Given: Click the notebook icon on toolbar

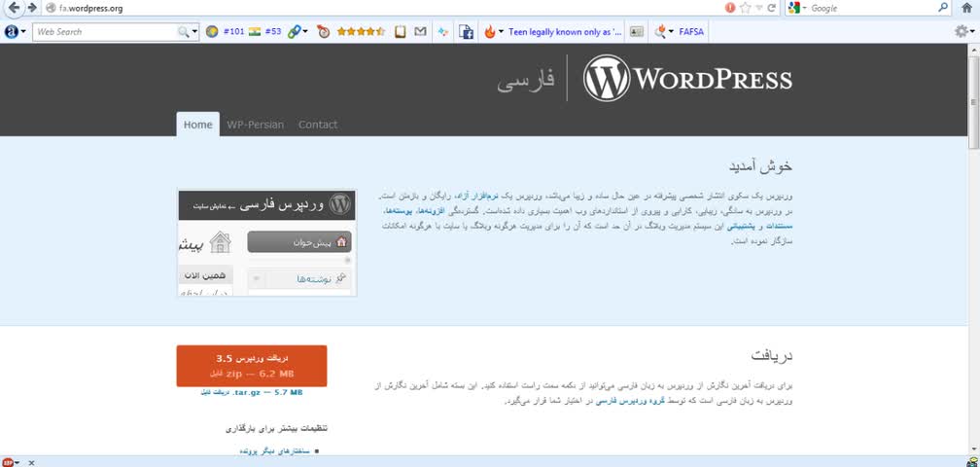Looking at the screenshot, I should tap(401, 32).
